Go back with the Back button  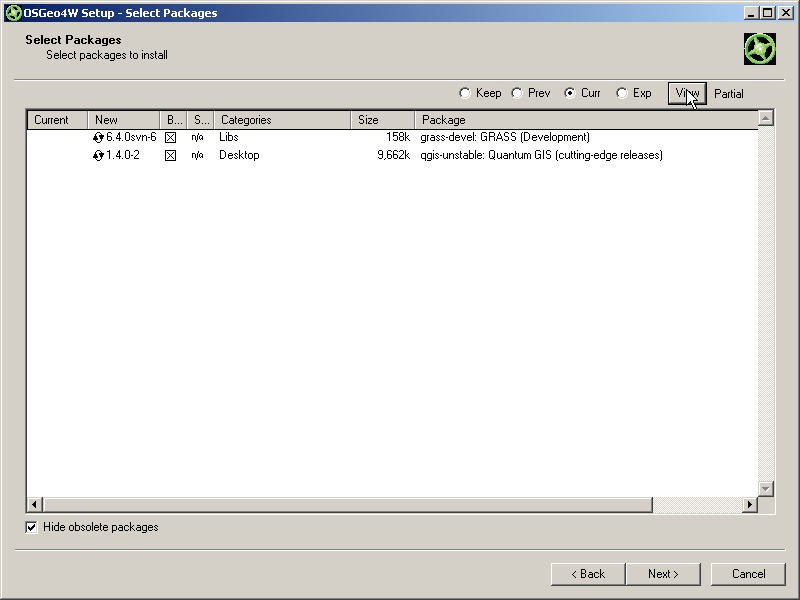[588, 574]
